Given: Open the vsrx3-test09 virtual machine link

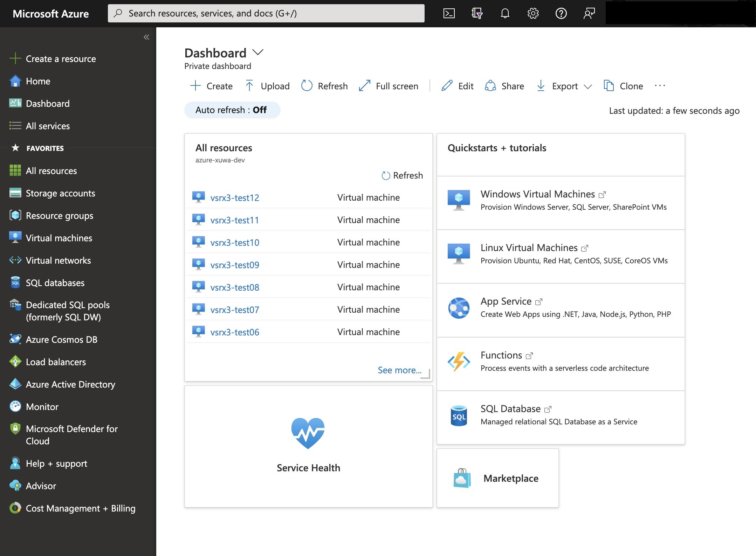Looking at the screenshot, I should (x=235, y=265).
